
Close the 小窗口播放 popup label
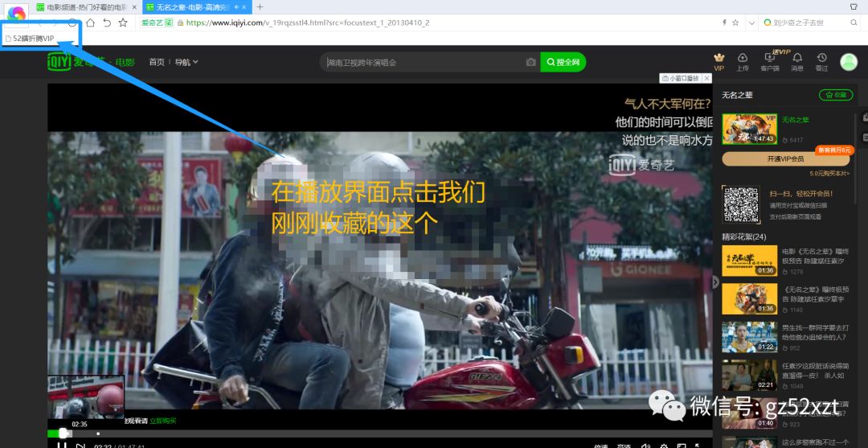pyautogui.click(x=706, y=78)
